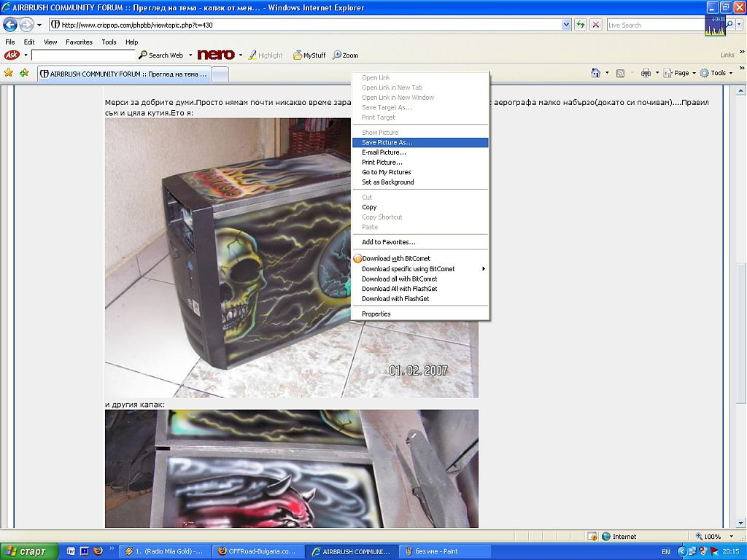
Task: Switch to OFFRoad-Bulgaria taskbar window
Action: click(x=258, y=551)
